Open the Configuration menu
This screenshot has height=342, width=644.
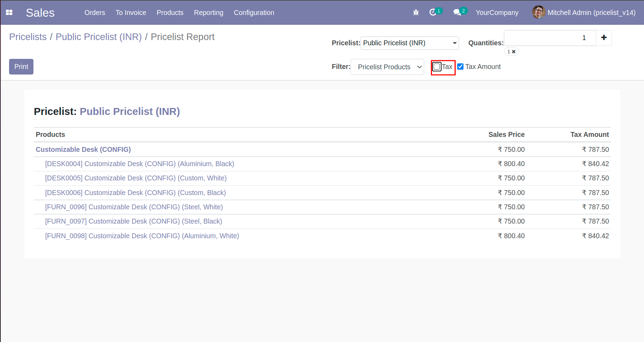[254, 13]
